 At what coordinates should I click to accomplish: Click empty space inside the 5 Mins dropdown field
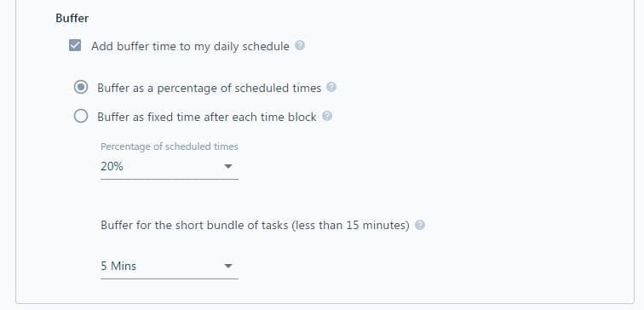(x=179, y=266)
